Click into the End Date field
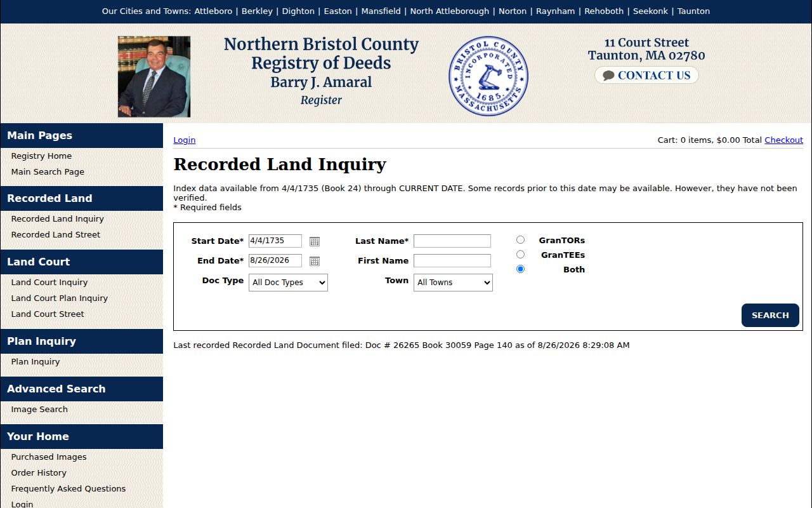The width and height of the screenshot is (812, 508). 275,260
